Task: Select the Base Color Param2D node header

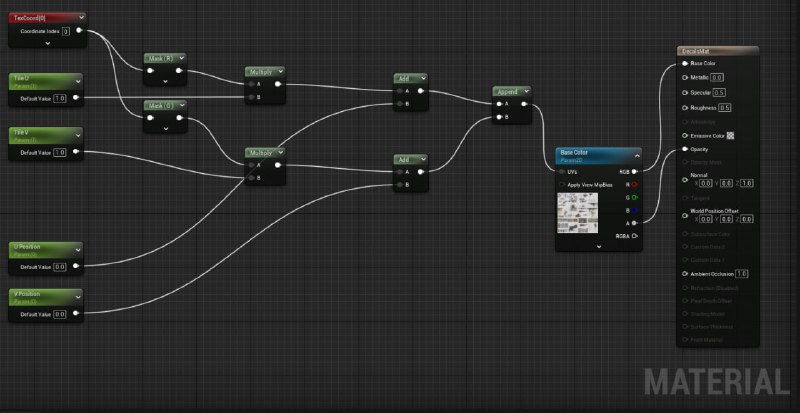Action: (598, 156)
